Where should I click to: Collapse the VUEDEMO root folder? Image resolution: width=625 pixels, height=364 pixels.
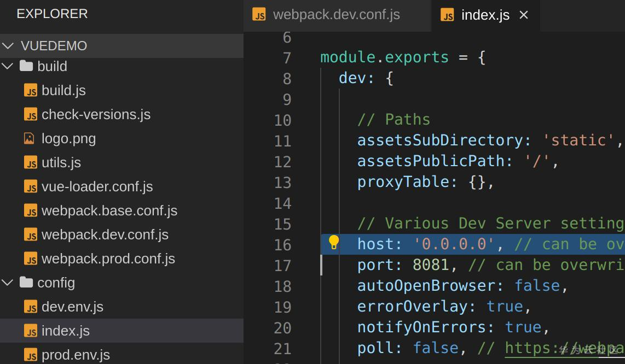[x=8, y=46]
